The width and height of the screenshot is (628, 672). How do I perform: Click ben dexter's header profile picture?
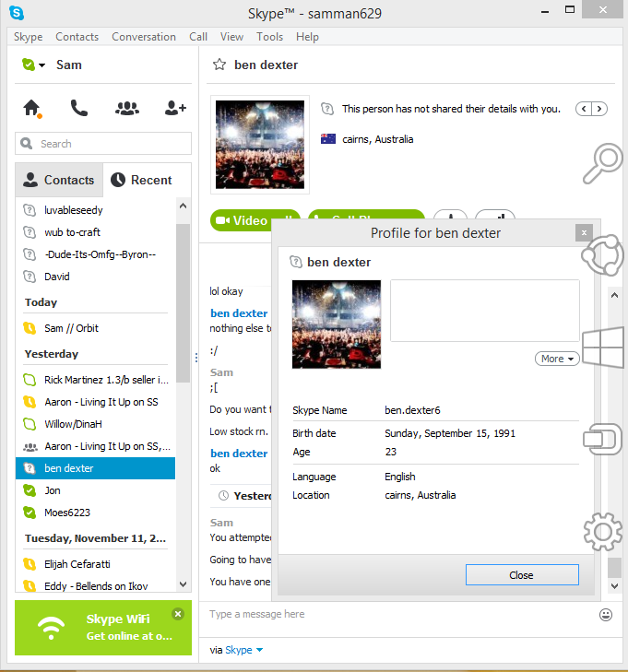[x=260, y=145]
